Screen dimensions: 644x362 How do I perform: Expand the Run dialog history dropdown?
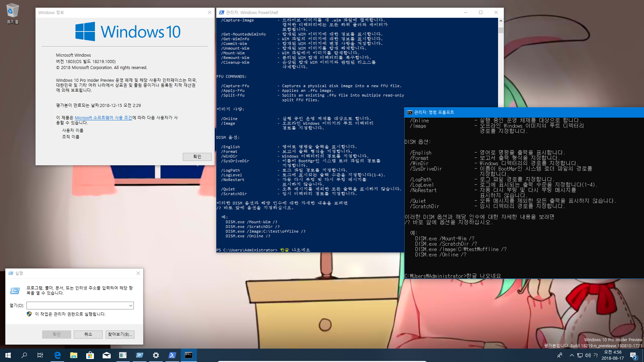tap(130, 305)
